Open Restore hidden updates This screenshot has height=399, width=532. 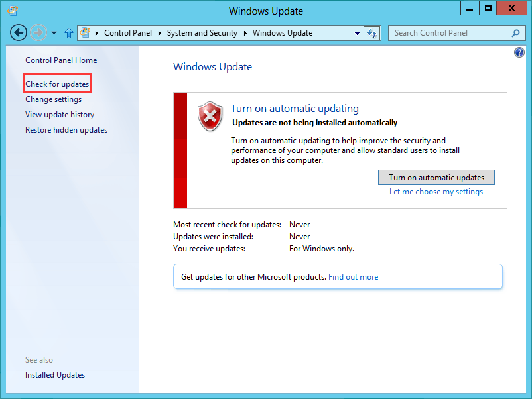click(66, 130)
